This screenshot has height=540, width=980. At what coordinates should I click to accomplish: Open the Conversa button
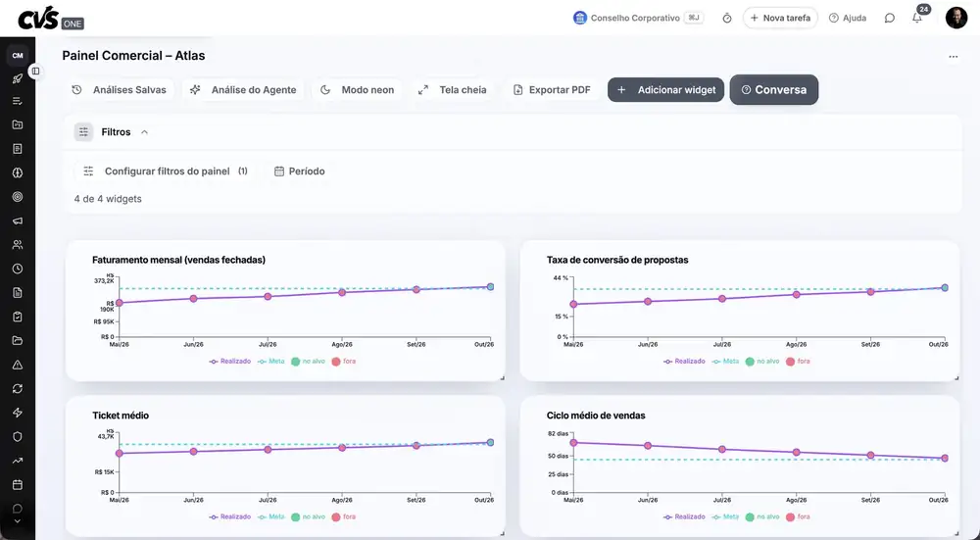[774, 90]
